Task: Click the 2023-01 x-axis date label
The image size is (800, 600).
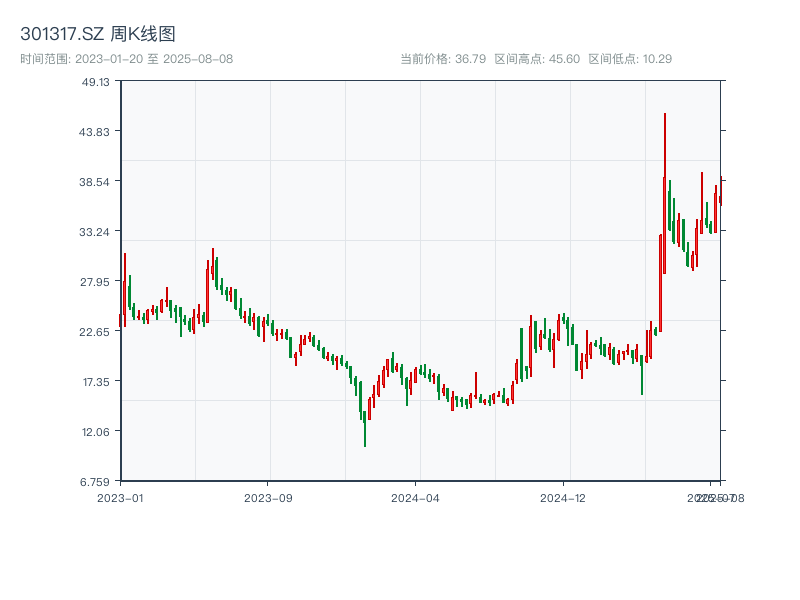Action: pyautogui.click(x=120, y=497)
